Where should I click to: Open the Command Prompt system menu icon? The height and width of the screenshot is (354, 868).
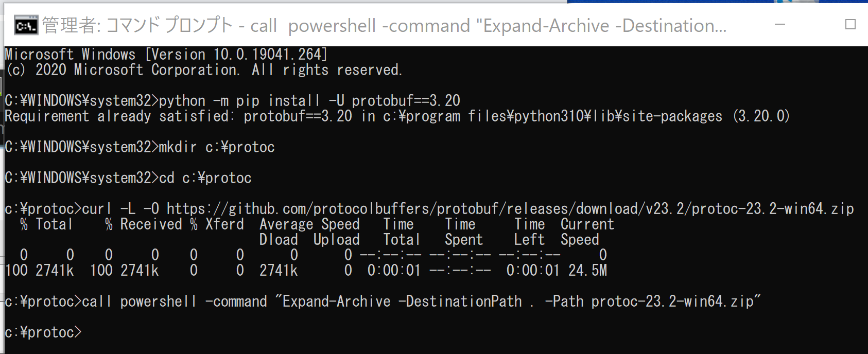click(26, 26)
